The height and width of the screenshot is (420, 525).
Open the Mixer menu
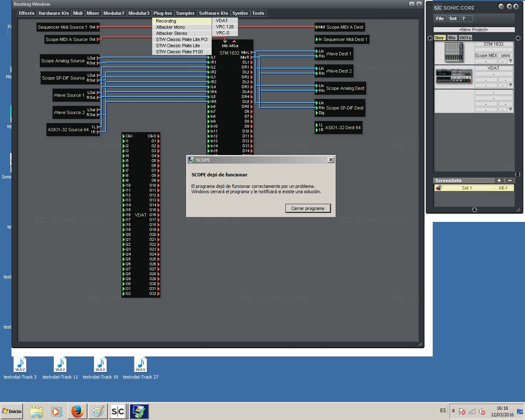93,13
